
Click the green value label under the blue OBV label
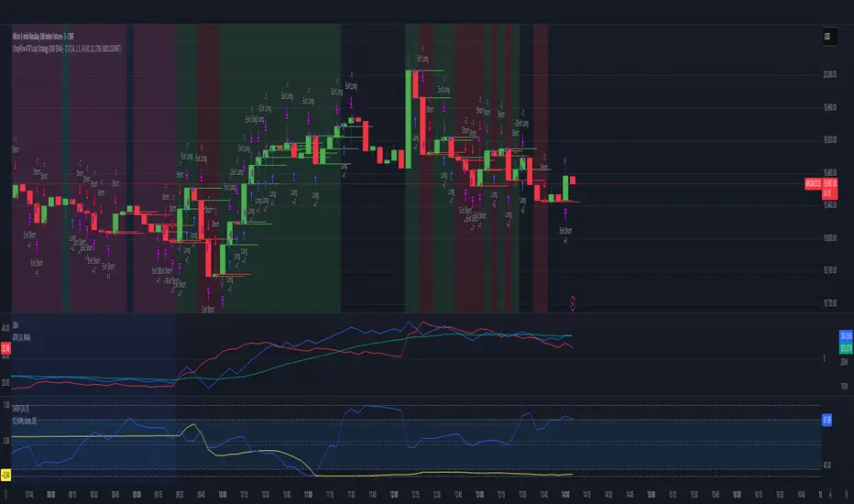click(847, 348)
